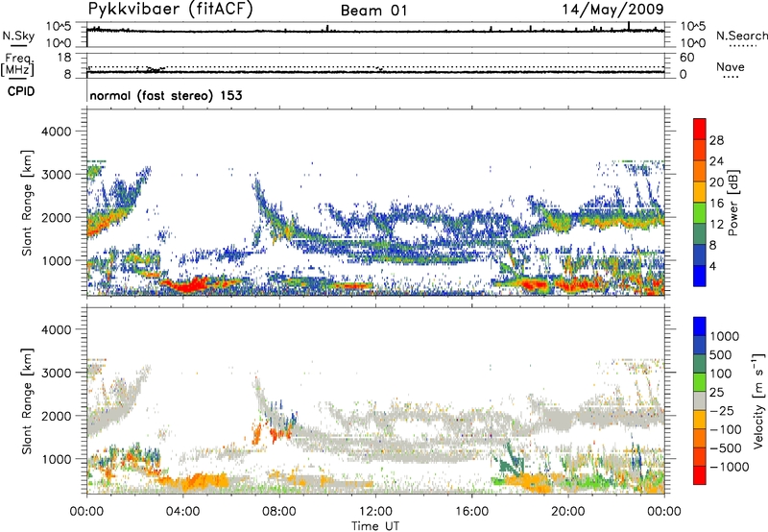Select the 'normal (fast stereo) 153' text
This screenshot has width=768, height=532.
pos(166,95)
